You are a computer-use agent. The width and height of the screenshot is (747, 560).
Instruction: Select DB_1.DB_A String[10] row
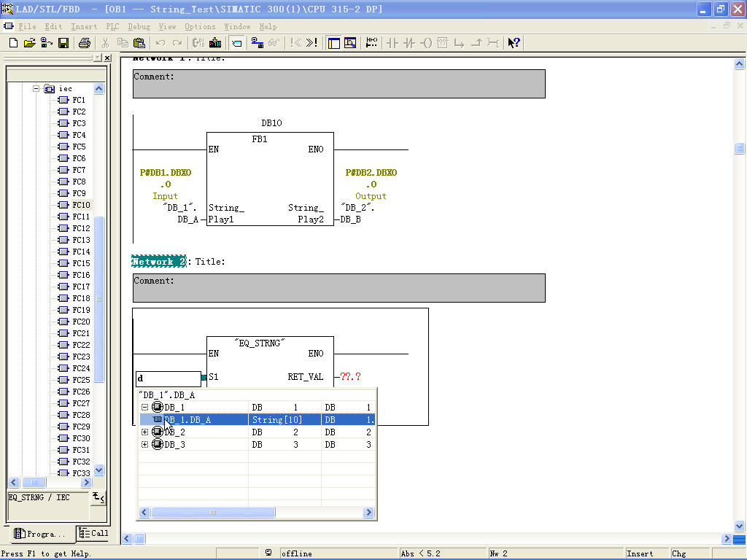258,419
